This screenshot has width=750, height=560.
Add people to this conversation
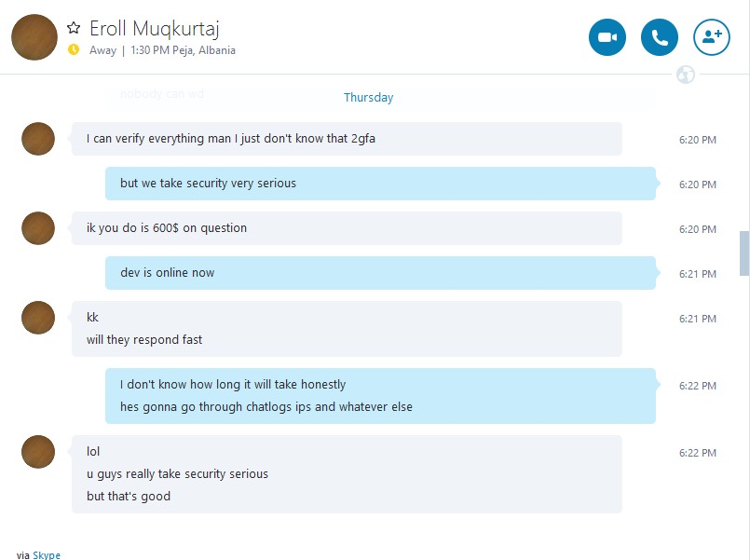[x=711, y=37]
